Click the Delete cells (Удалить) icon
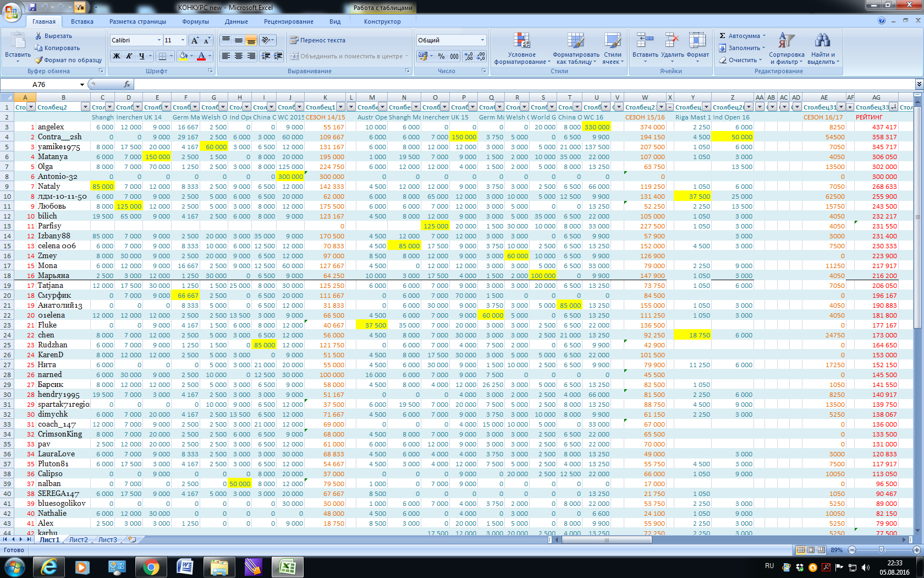 [672, 41]
